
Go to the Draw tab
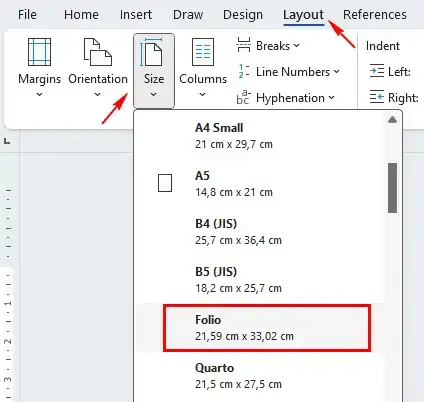188,15
